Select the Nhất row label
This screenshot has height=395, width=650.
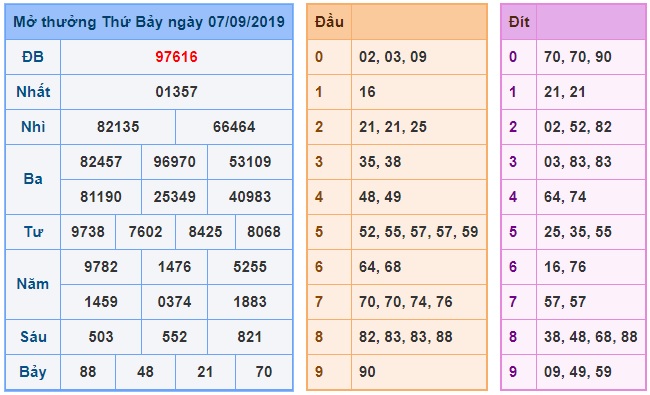33,92
